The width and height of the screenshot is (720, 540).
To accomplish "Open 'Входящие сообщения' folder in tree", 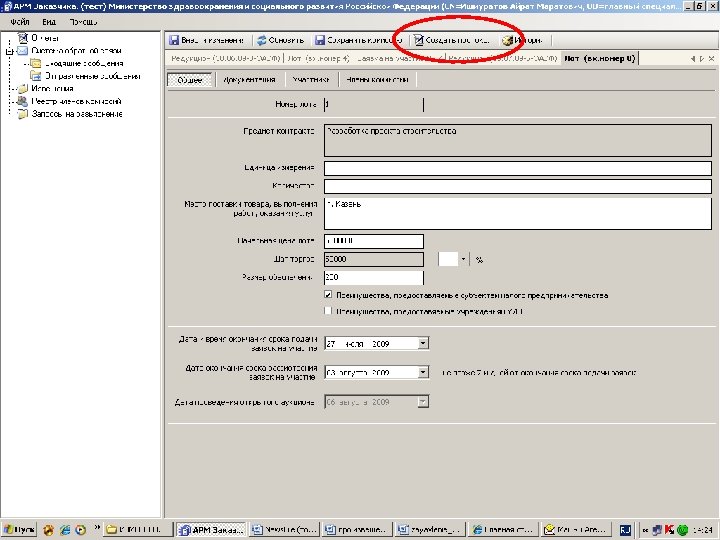I will pyautogui.click(x=77, y=63).
